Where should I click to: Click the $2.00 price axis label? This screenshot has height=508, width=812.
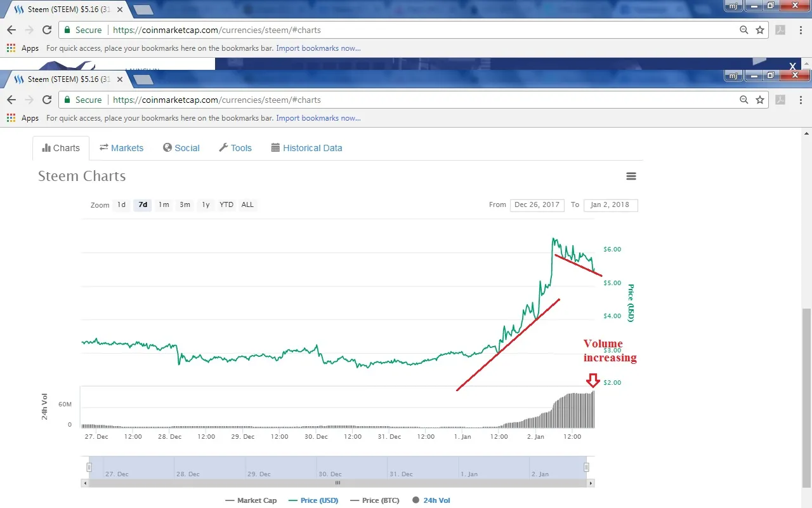coord(612,383)
